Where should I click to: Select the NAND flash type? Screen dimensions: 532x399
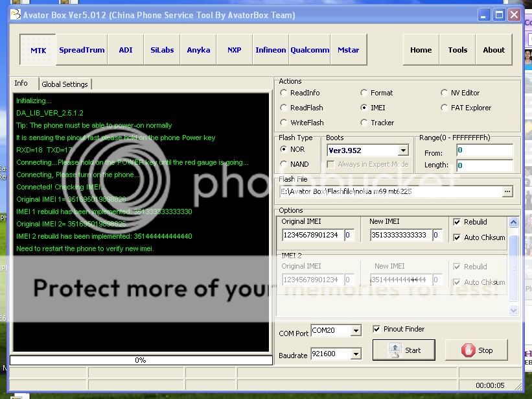284,164
